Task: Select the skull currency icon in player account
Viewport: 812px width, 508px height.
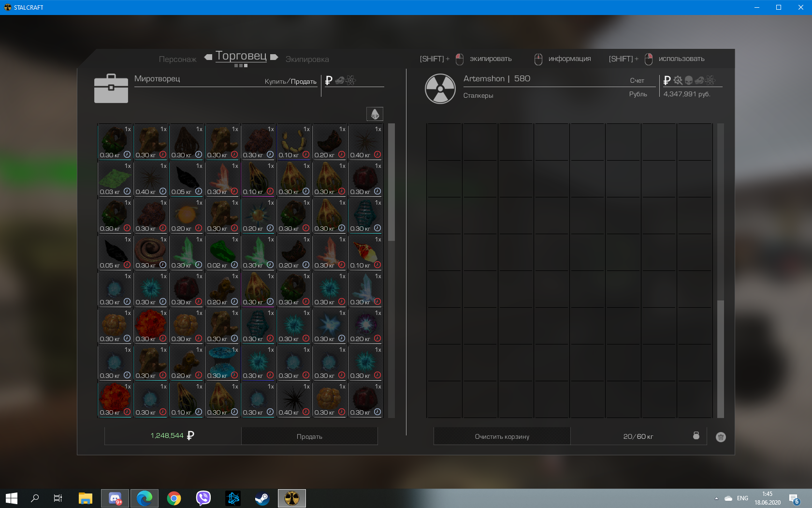Action: tap(689, 80)
